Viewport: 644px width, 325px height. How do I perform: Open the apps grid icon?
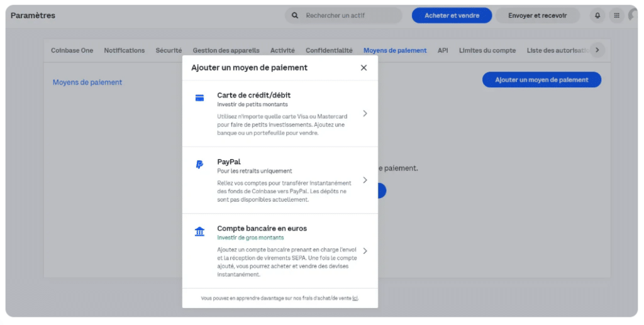tap(616, 16)
